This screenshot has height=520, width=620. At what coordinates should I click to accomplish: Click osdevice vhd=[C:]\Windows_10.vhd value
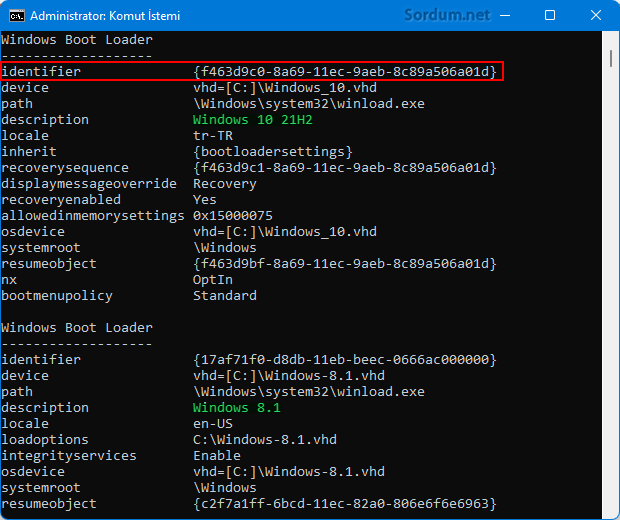[x=285, y=231]
